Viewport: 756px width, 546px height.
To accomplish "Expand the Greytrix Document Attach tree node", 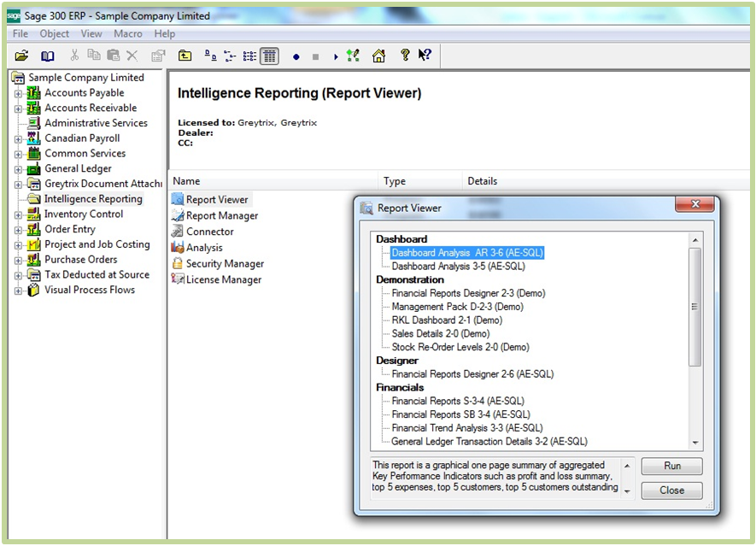I will point(18,185).
